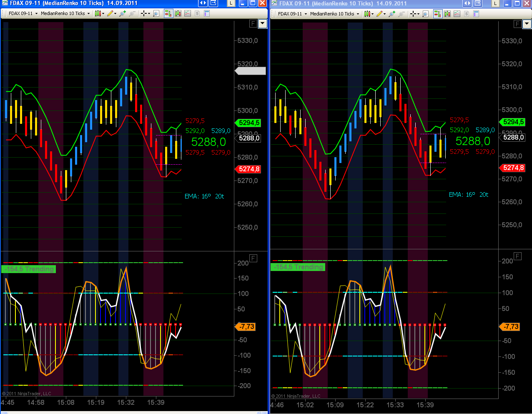
Task: Toggle the F button on right indicator panel
Action: (517, 256)
